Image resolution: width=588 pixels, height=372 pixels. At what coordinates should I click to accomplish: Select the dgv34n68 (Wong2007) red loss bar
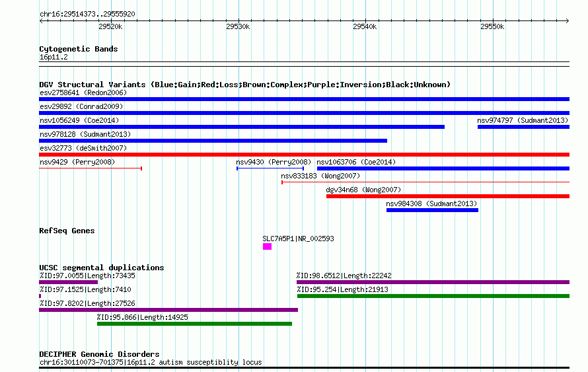tap(448, 196)
